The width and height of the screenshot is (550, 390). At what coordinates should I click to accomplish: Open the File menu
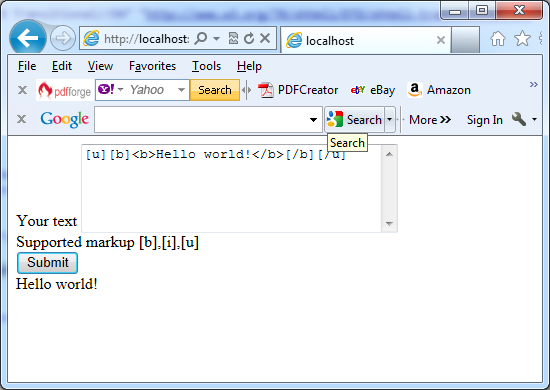pos(27,66)
